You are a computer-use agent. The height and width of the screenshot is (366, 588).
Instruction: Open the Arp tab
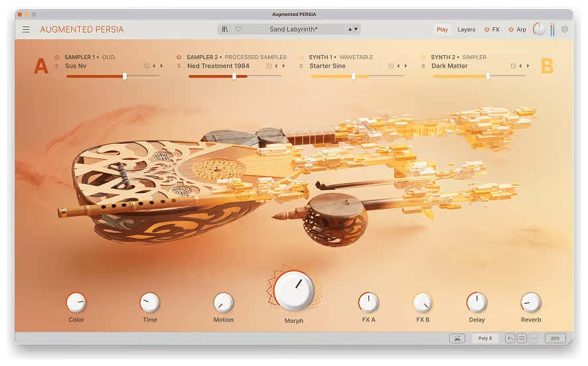tap(521, 29)
